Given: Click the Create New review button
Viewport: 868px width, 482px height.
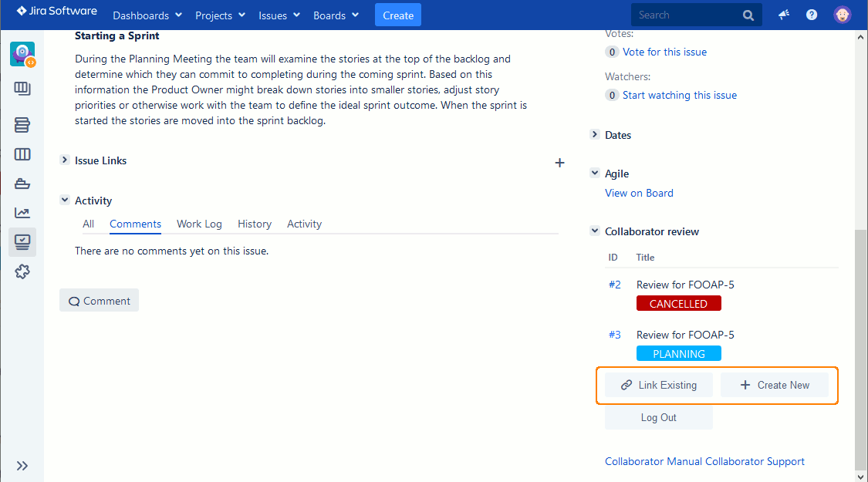Looking at the screenshot, I should (x=775, y=385).
